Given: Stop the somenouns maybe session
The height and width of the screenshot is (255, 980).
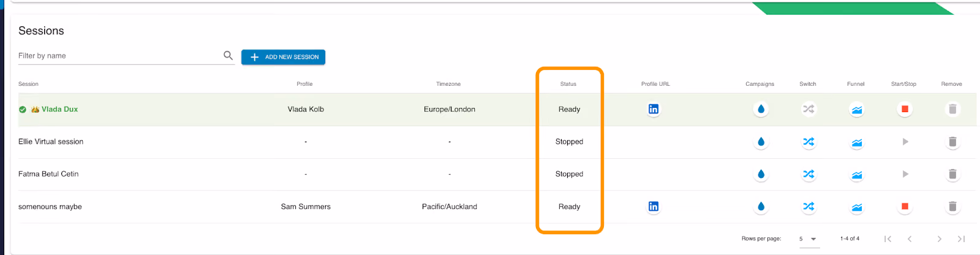Looking at the screenshot, I should 905,207.
